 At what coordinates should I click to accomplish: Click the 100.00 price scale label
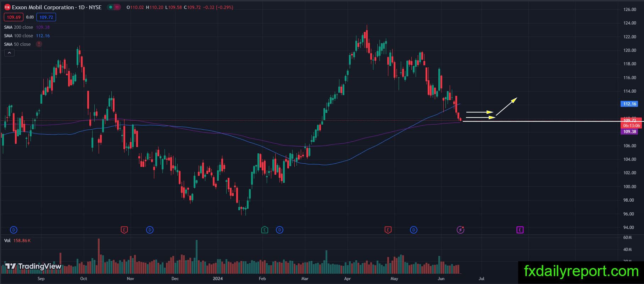(x=629, y=187)
